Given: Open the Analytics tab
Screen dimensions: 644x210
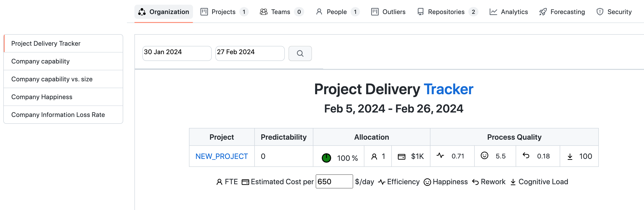Looking at the screenshot, I should (509, 12).
